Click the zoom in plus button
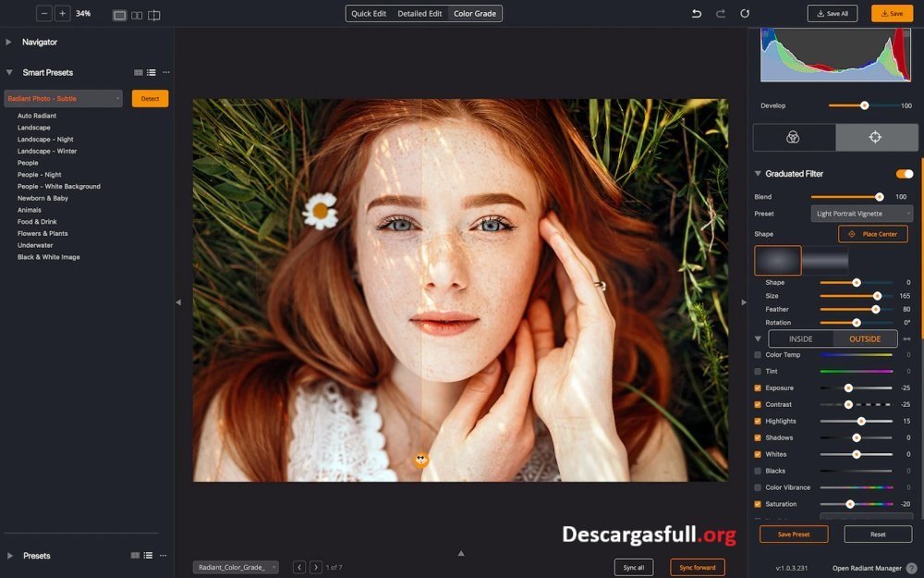 click(x=62, y=14)
